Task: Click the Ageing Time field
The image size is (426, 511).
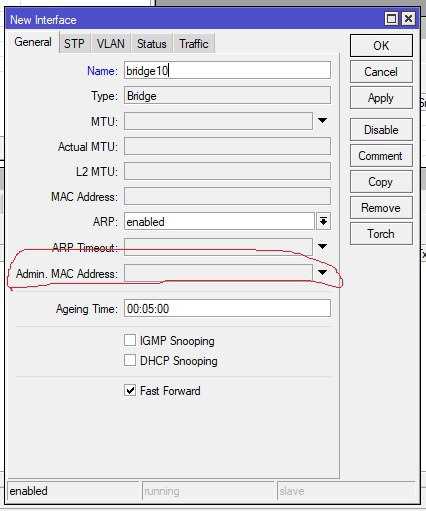Action: point(227,308)
